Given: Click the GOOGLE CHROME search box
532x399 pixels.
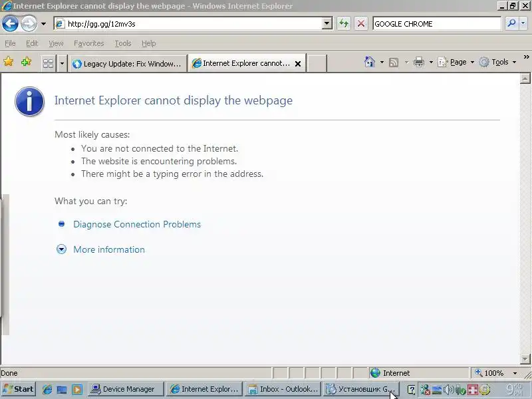Looking at the screenshot, I should pyautogui.click(x=437, y=24).
